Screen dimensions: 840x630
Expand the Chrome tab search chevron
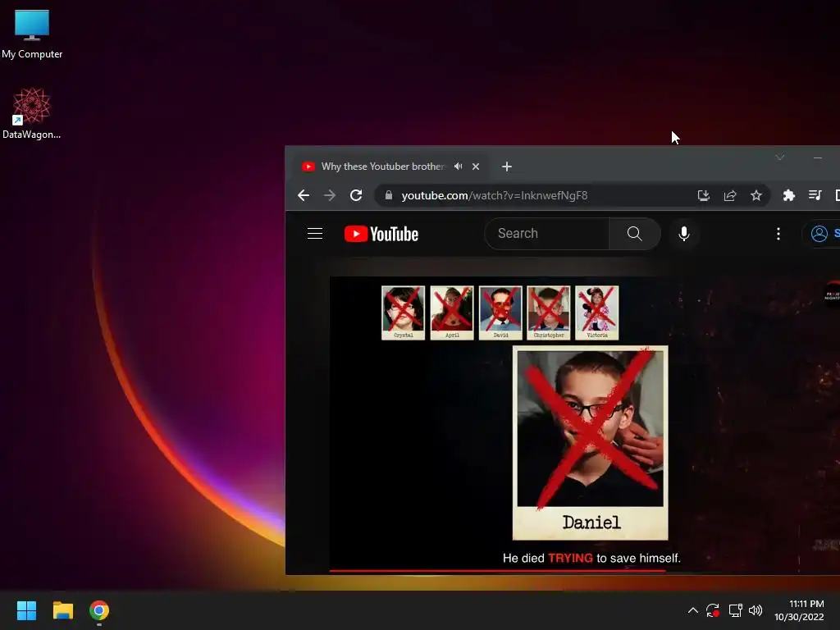780,157
